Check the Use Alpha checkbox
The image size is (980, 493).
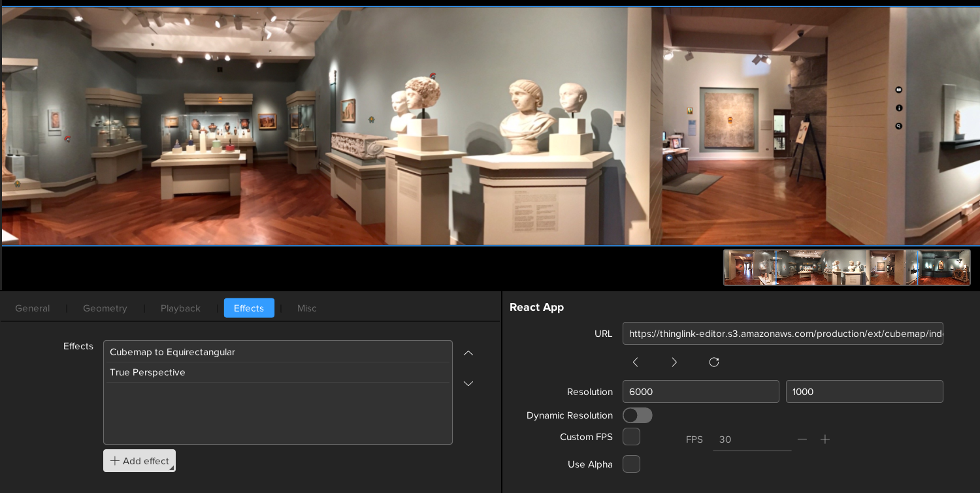[x=631, y=464]
